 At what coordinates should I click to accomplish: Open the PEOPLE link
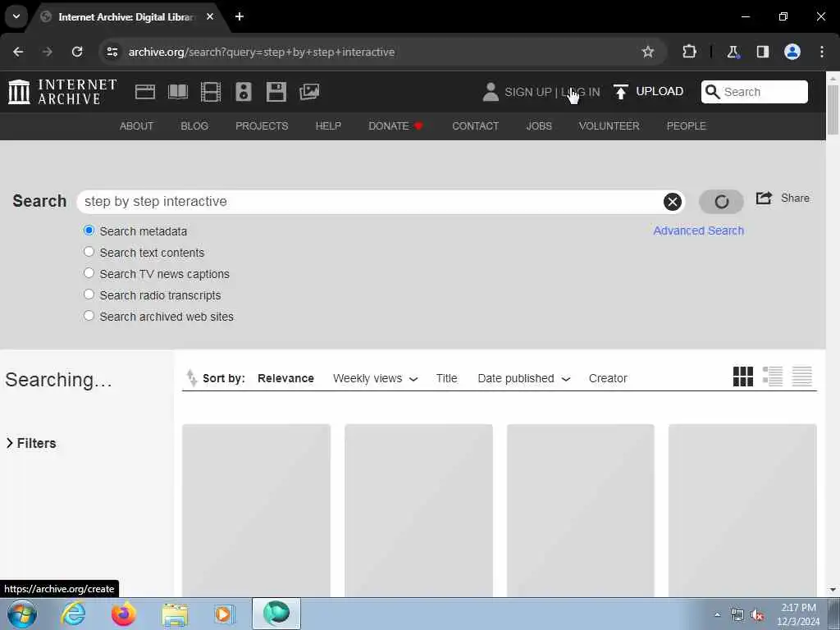687,126
